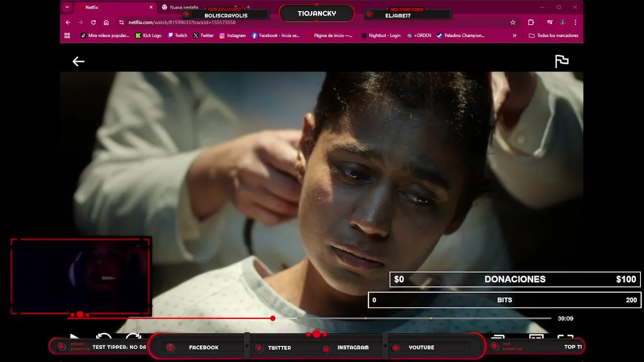
Task: Open the Chrome profile avatar
Action: [562, 23]
